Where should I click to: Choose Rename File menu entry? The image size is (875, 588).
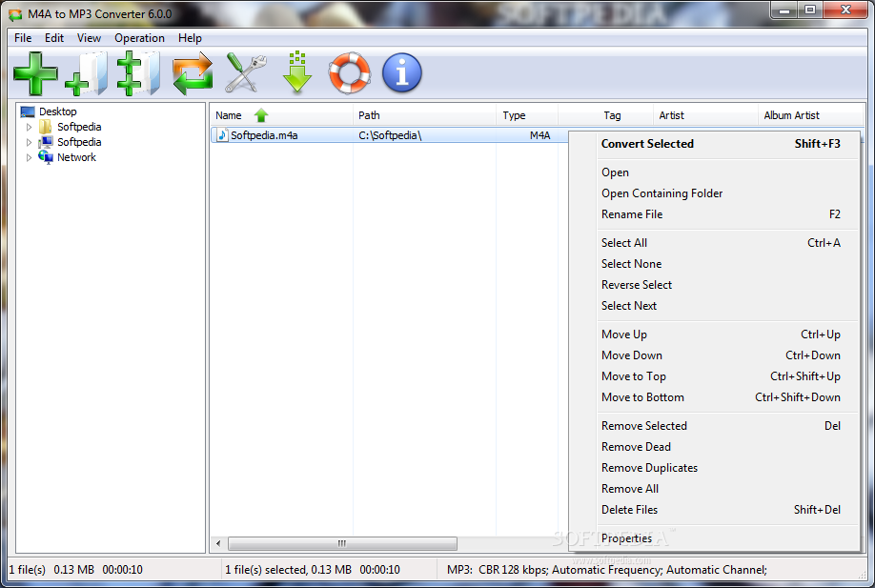[x=714, y=214]
